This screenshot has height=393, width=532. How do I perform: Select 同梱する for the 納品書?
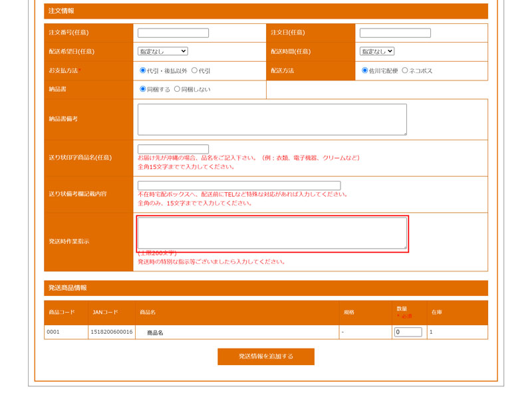(142, 88)
